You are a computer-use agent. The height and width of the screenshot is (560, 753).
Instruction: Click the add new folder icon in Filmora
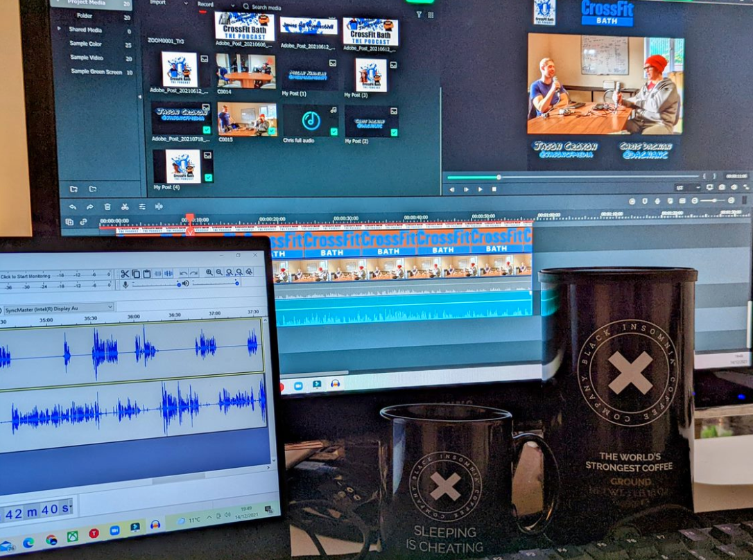73,189
